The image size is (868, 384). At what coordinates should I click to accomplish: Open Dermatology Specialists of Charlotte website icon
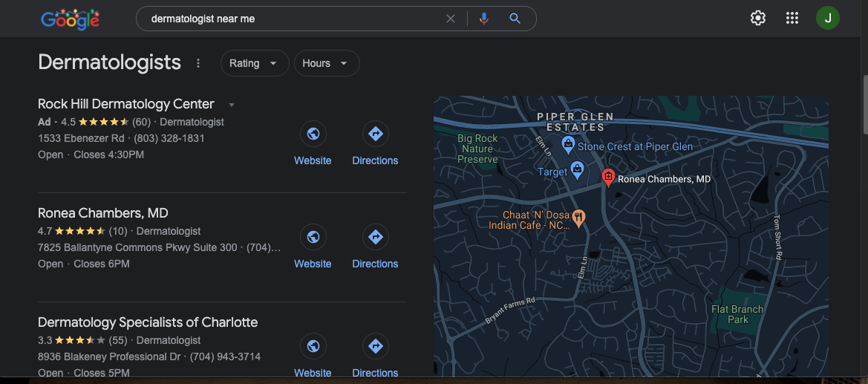[313, 346]
